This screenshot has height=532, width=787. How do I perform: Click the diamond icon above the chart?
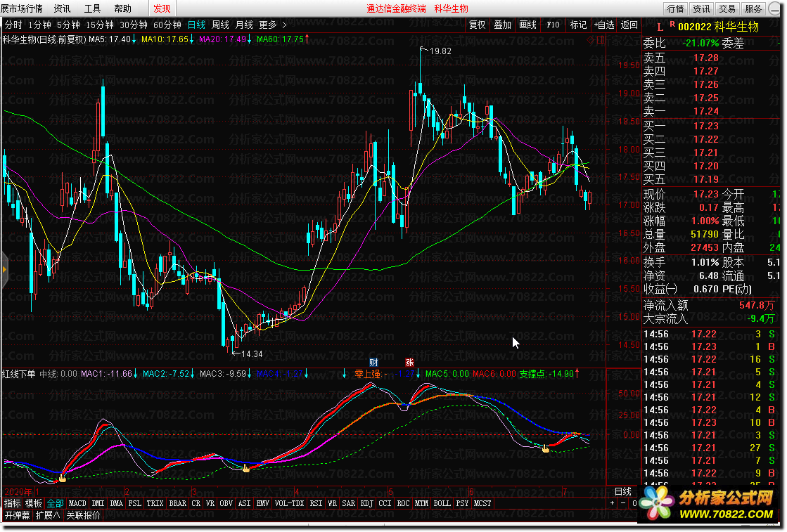click(590, 39)
